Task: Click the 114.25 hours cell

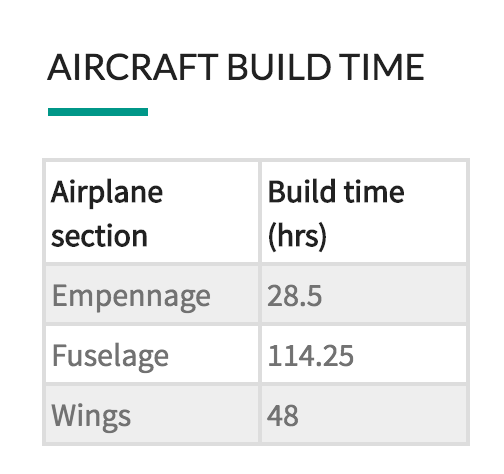Action: tap(364, 354)
